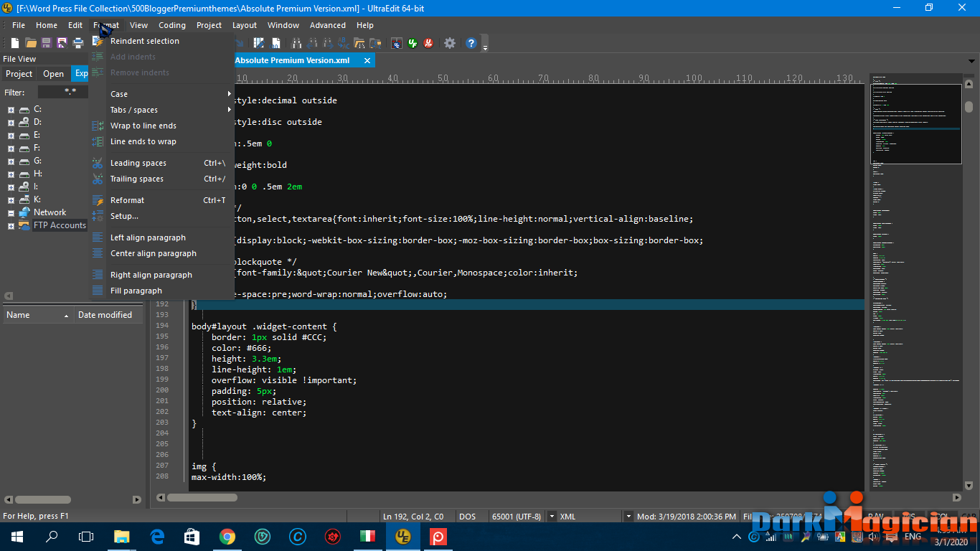980x551 pixels.
Task: Expand the H: drive node
Action: [11, 174]
